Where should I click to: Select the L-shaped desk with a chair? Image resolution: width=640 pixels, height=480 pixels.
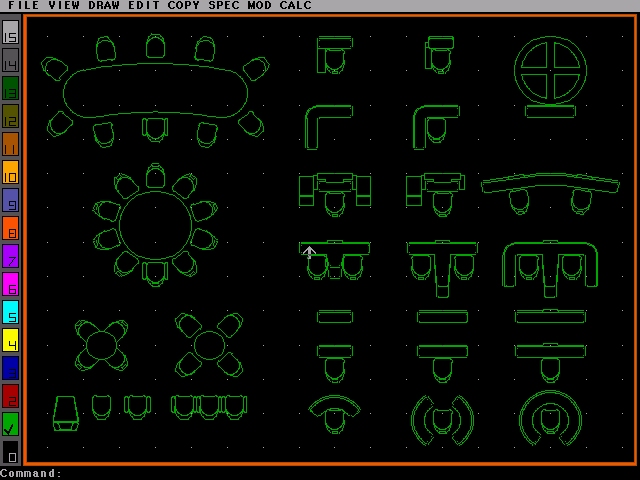click(x=436, y=126)
